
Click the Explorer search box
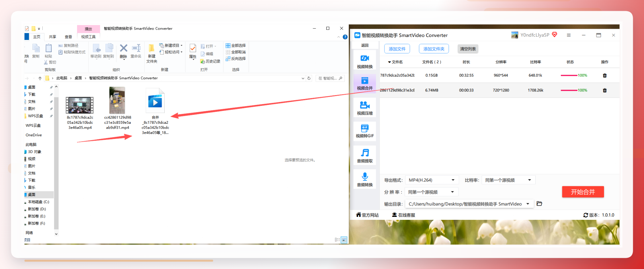click(x=330, y=78)
